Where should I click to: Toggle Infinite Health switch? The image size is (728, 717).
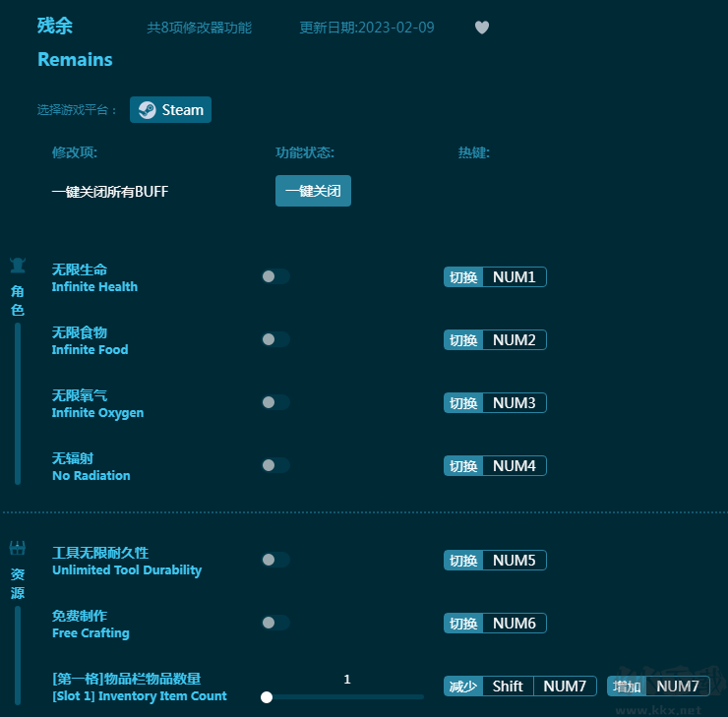point(275,276)
